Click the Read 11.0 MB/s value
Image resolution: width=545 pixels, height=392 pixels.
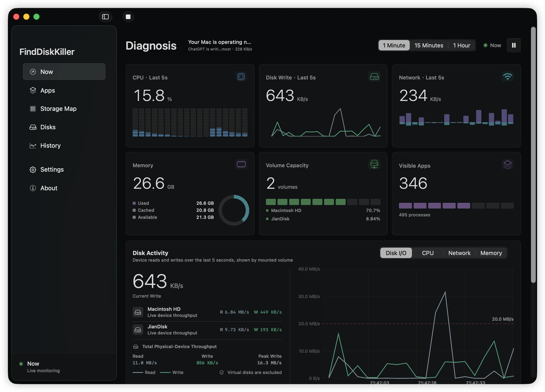[145, 363]
